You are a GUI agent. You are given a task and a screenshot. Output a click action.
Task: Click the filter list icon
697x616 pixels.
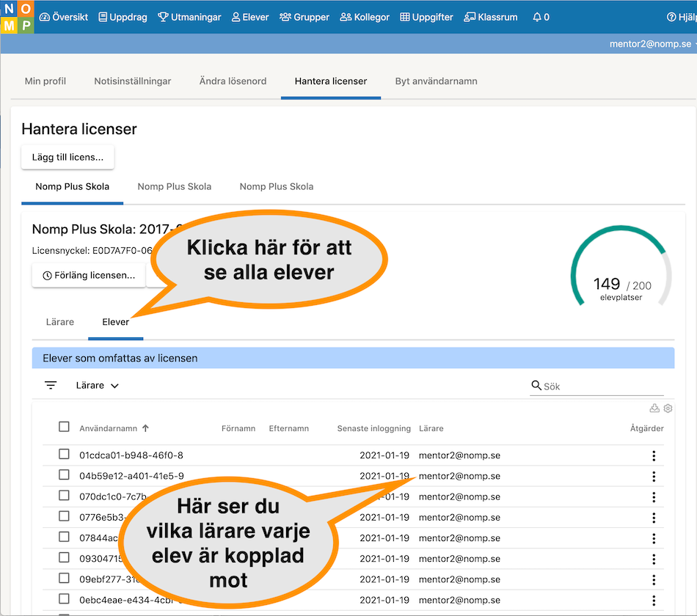pos(51,385)
